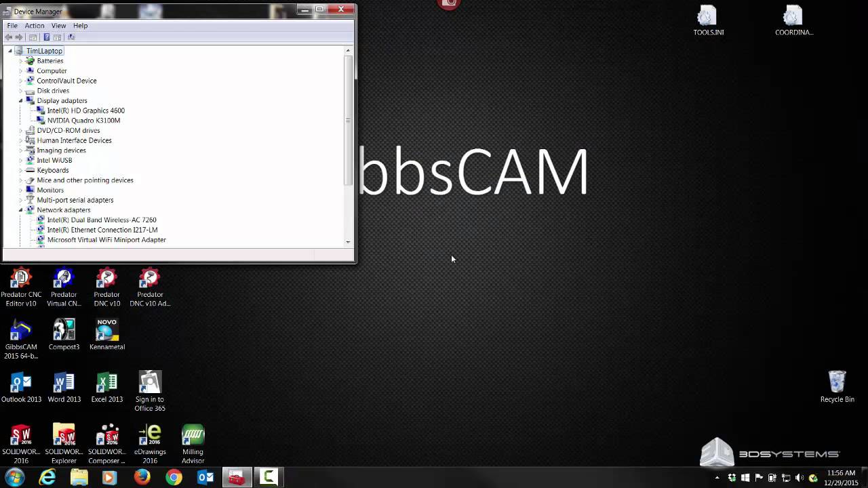Select the Imaging devices label
The width and height of the screenshot is (868, 488).
tap(61, 150)
